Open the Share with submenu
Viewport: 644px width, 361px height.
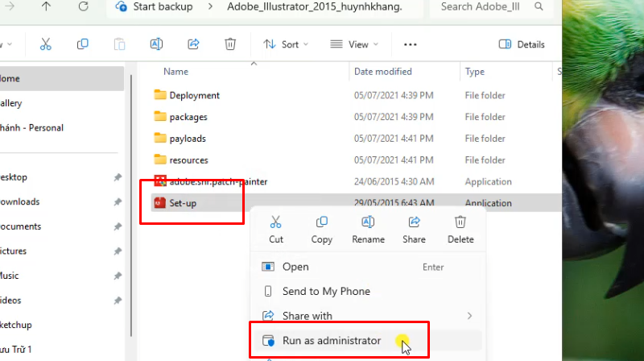coord(368,316)
